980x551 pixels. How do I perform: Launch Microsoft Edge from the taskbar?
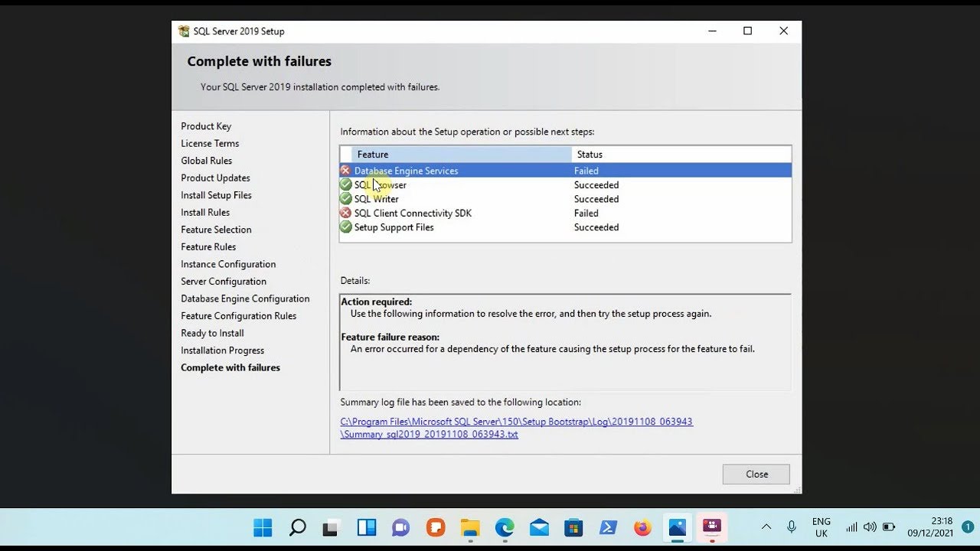point(505,528)
